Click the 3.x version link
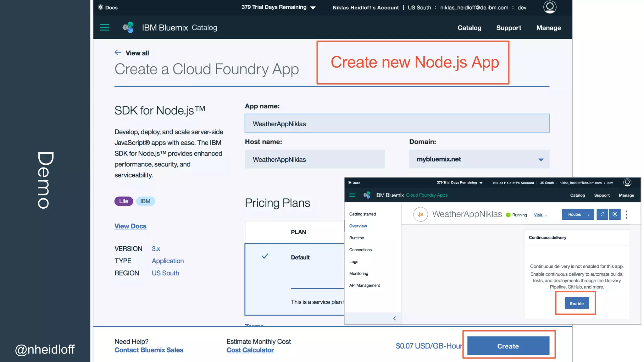The image size is (644, 362). pyautogui.click(x=156, y=249)
